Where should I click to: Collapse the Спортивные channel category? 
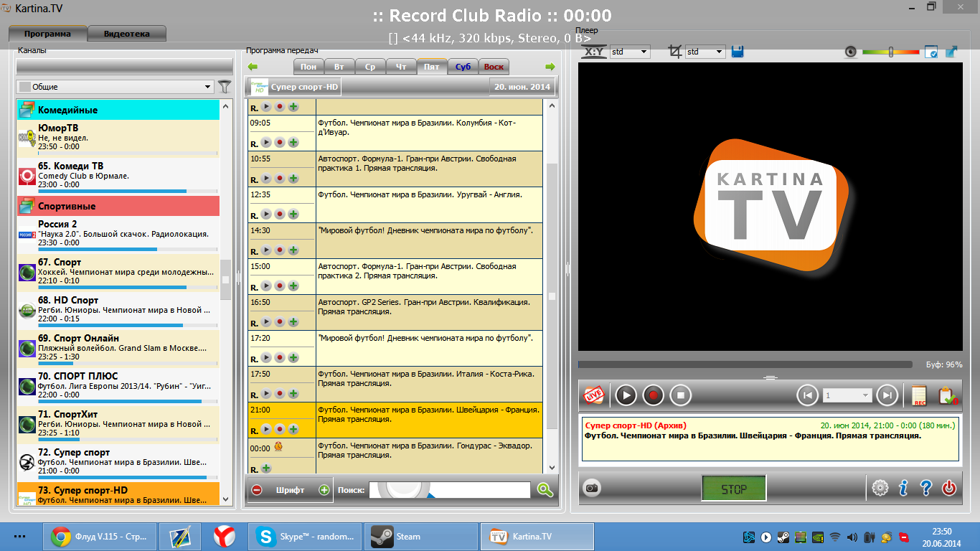[118, 206]
